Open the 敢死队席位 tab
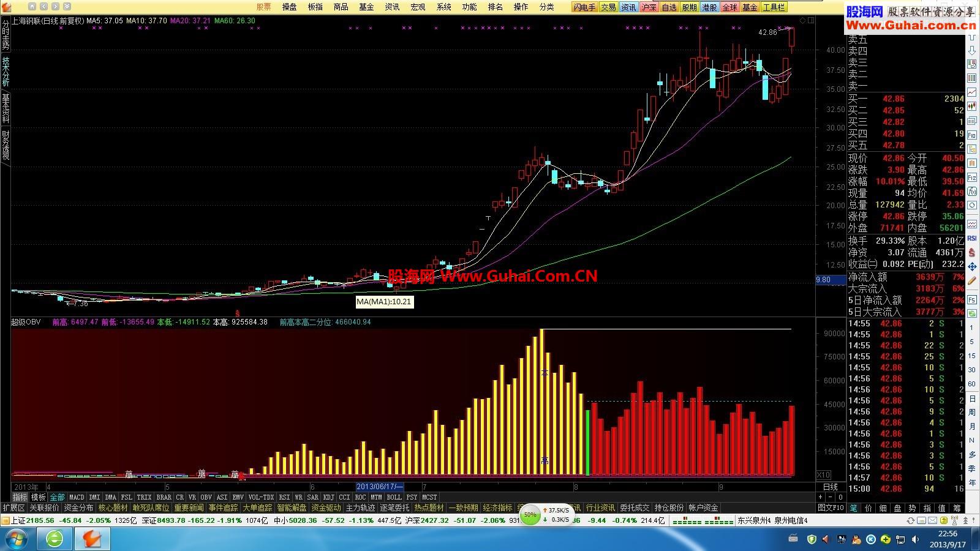Viewport: 980px width, 551px height. tap(151, 508)
